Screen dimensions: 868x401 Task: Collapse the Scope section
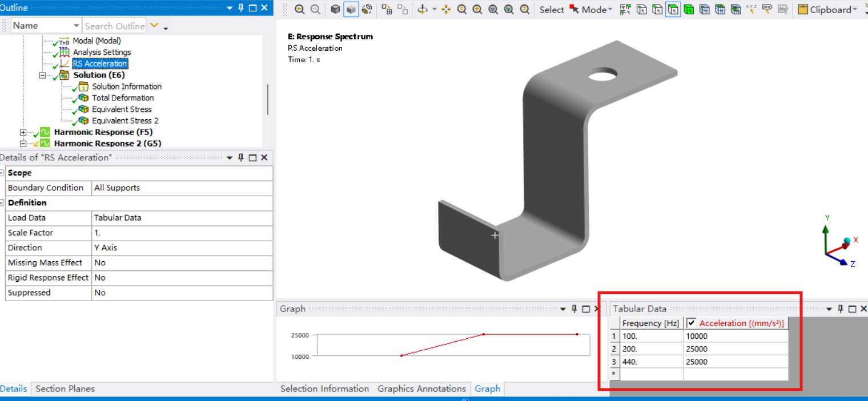click(2, 173)
